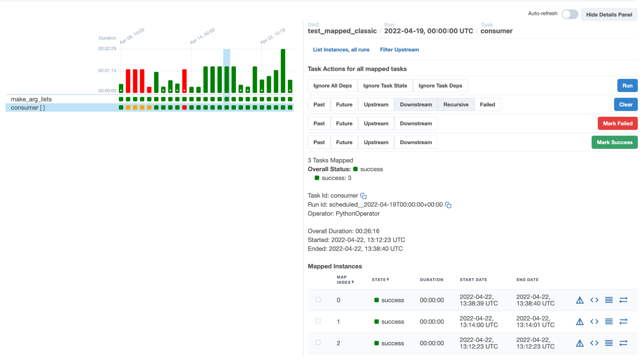
Task: Toggle the Auto-refresh switch
Action: 569,14
